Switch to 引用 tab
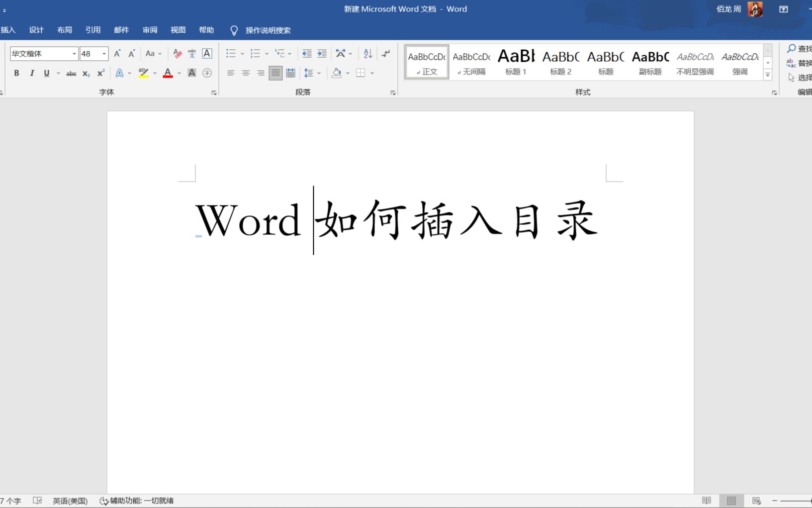Viewport: 812px width, 508px height. [x=93, y=30]
